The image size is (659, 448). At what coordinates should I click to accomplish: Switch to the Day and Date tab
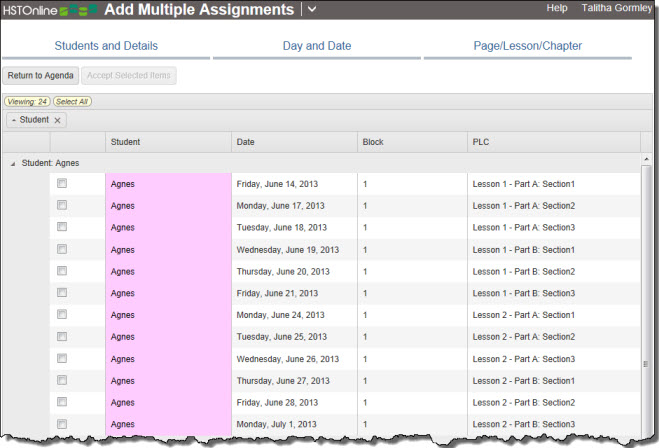click(x=317, y=46)
